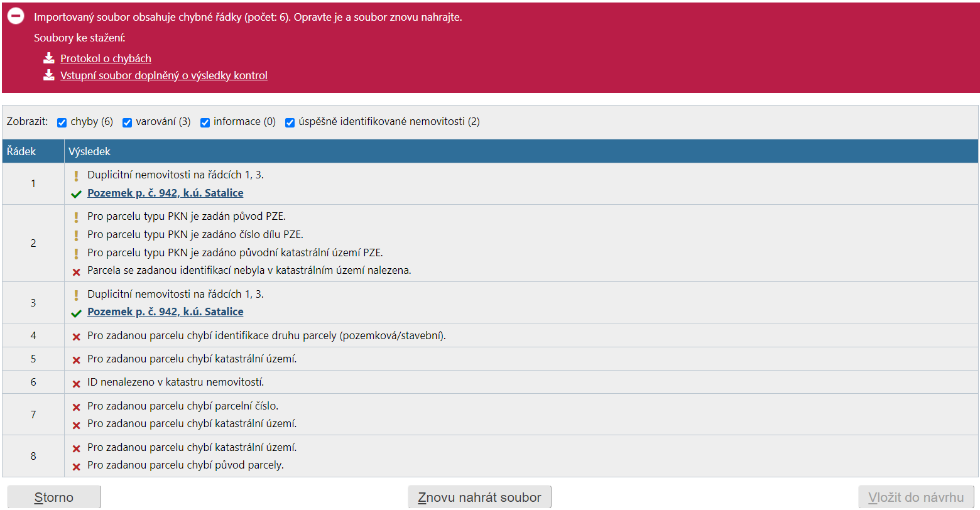Click warning icon next to původ PZE message

(x=76, y=217)
